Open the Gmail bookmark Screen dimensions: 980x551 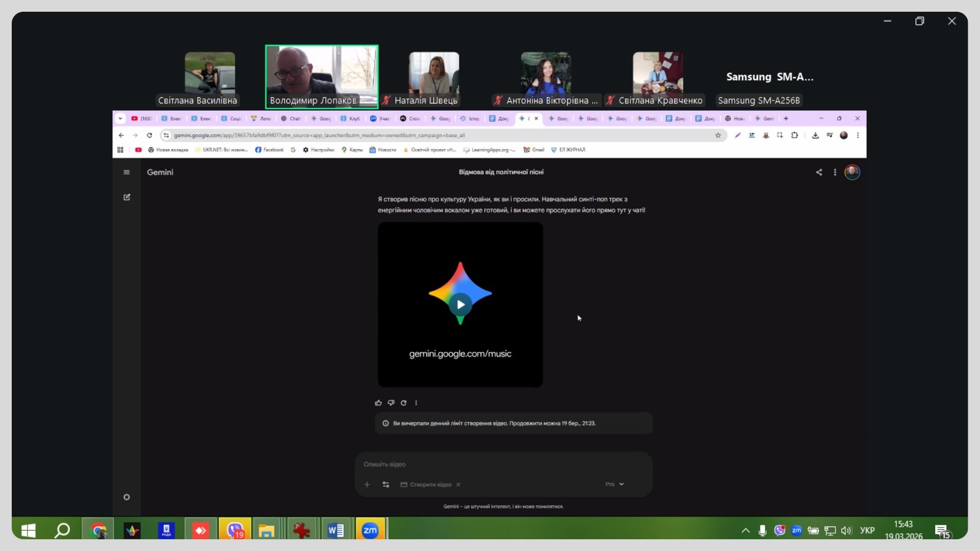(534, 150)
